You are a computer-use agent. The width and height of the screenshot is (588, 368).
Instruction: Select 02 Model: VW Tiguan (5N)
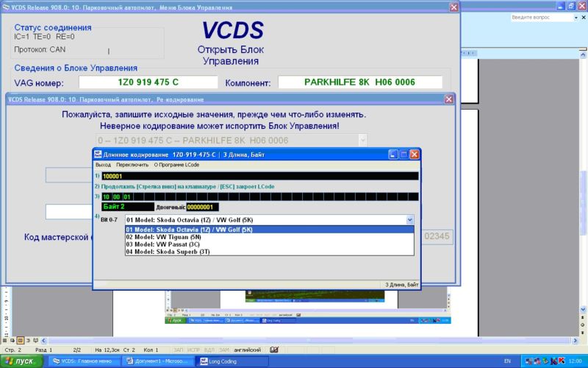click(269, 237)
